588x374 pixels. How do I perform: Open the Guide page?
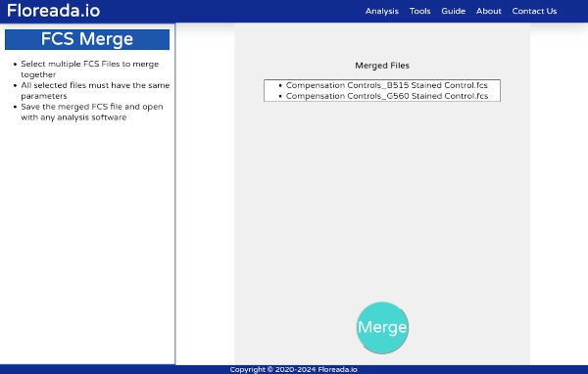point(453,11)
